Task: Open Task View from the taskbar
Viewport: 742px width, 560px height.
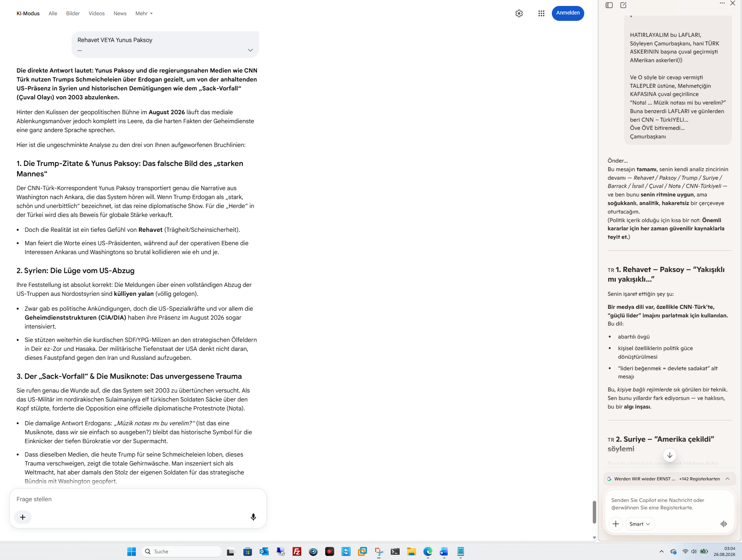Action: (x=231, y=551)
